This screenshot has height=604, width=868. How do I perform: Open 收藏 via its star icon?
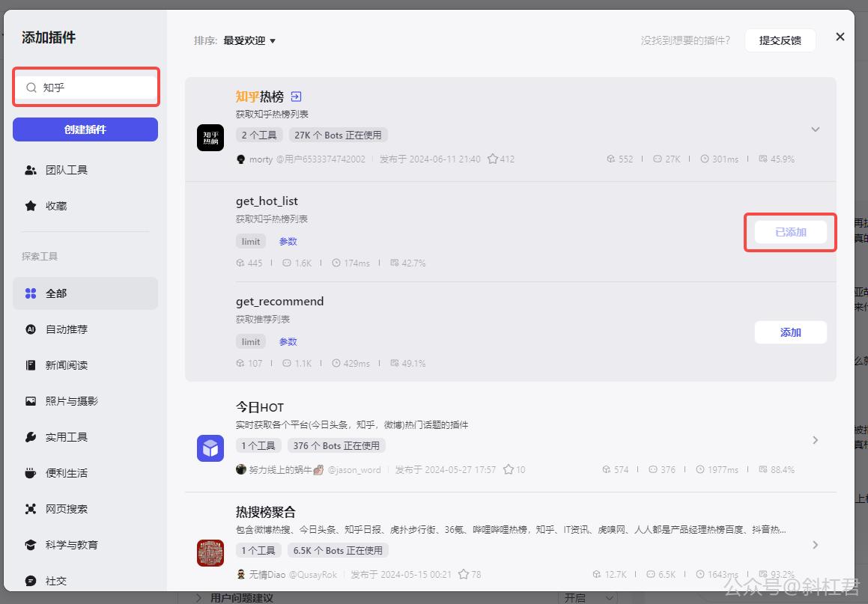[x=31, y=206]
